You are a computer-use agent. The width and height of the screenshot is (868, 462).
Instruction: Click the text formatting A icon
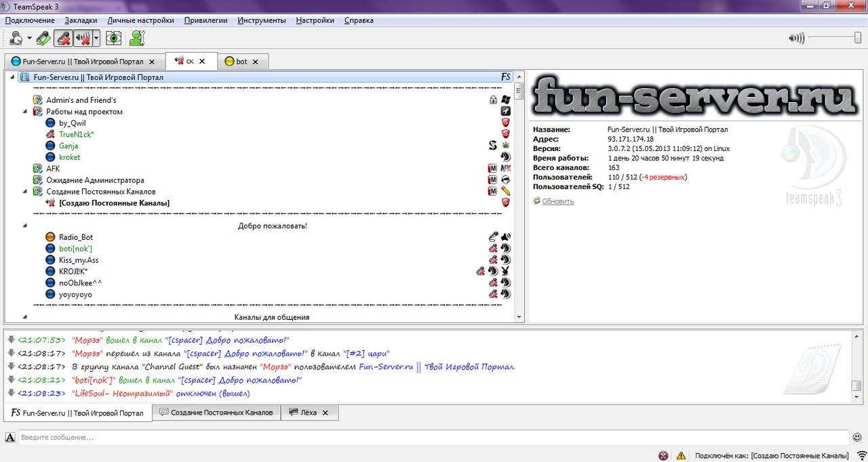coord(10,438)
